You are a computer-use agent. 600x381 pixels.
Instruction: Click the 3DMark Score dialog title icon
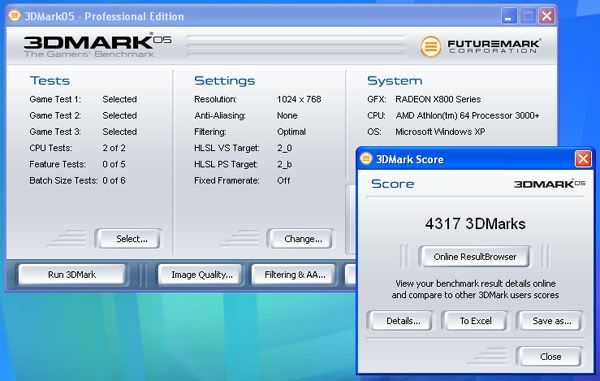pos(366,158)
